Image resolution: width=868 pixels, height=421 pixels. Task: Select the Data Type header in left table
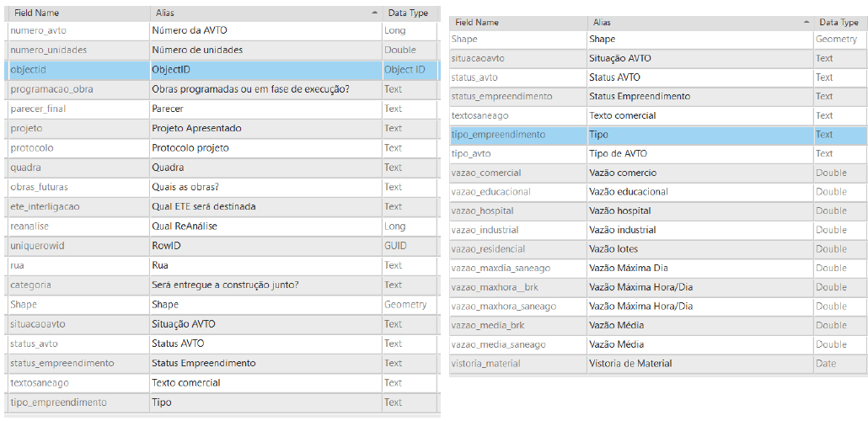[x=410, y=13]
